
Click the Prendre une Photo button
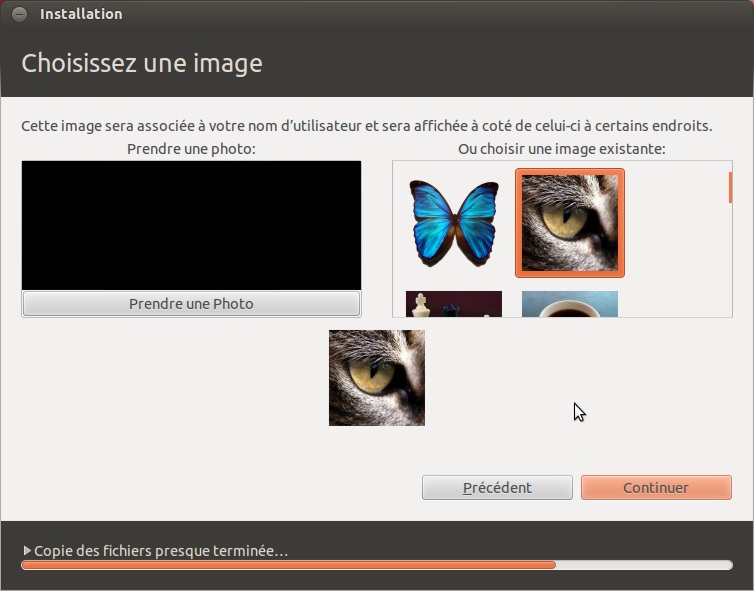click(191, 304)
